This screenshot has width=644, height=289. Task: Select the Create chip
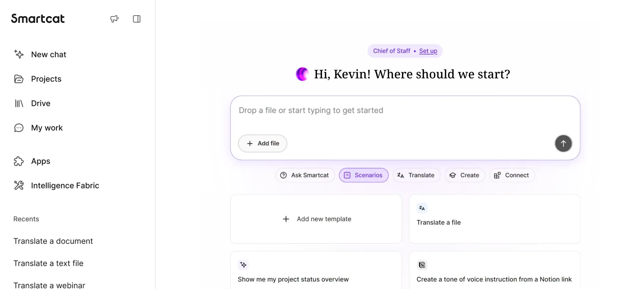pyautogui.click(x=465, y=175)
